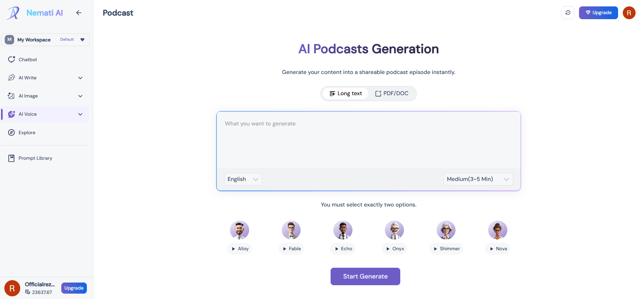
Task: Open Prompt Library from the sidebar
Action: [x=45, y=158]
